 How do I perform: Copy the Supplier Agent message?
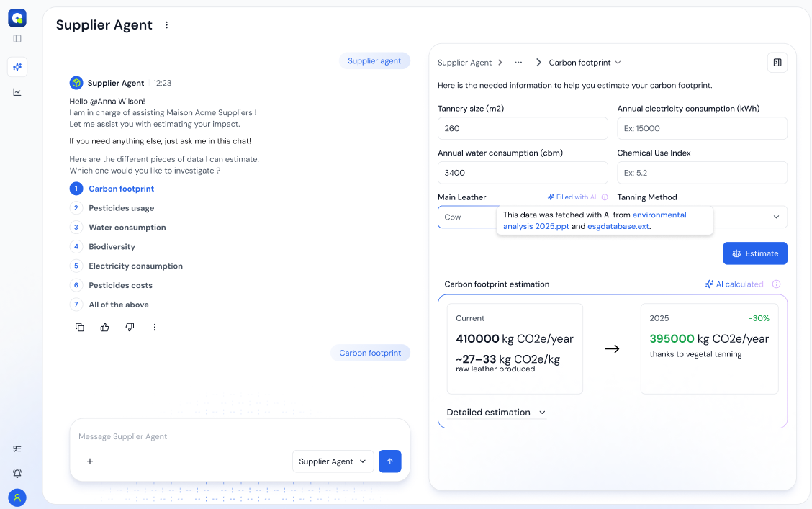click(x=80, y=327)
